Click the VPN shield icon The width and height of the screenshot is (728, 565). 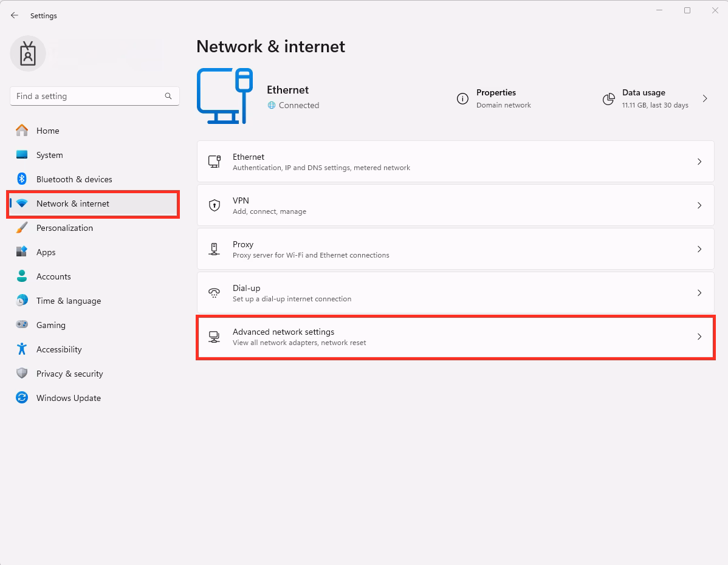tap(215, 205)
